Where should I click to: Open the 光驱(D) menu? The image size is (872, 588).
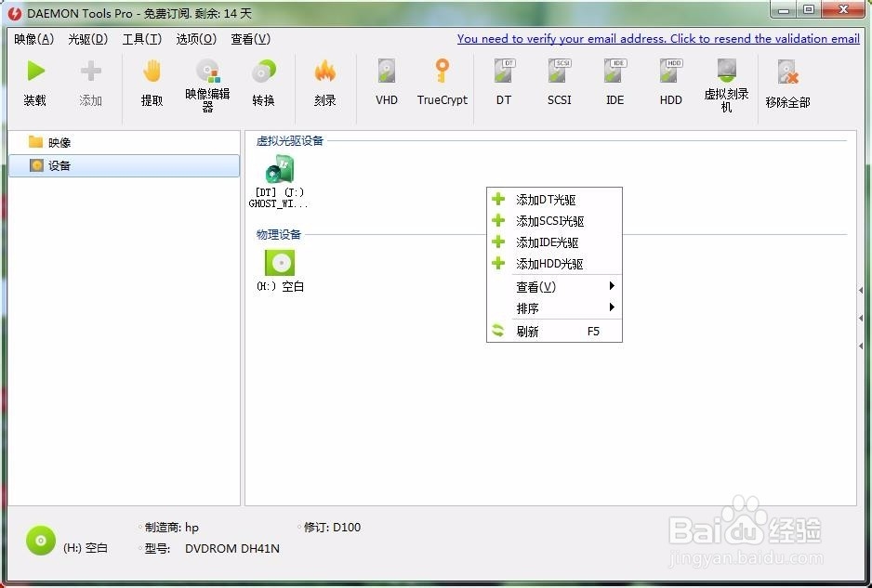point(88,39)
